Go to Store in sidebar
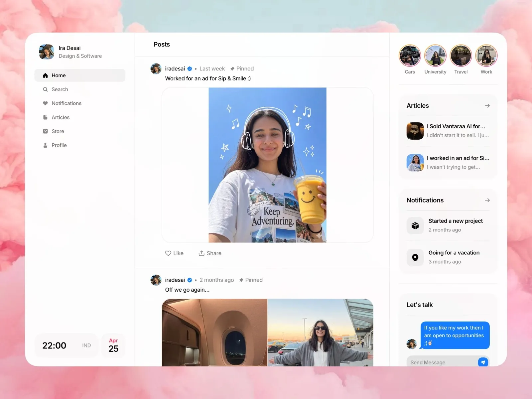This screenshot has width=532, height=399. 80,131
